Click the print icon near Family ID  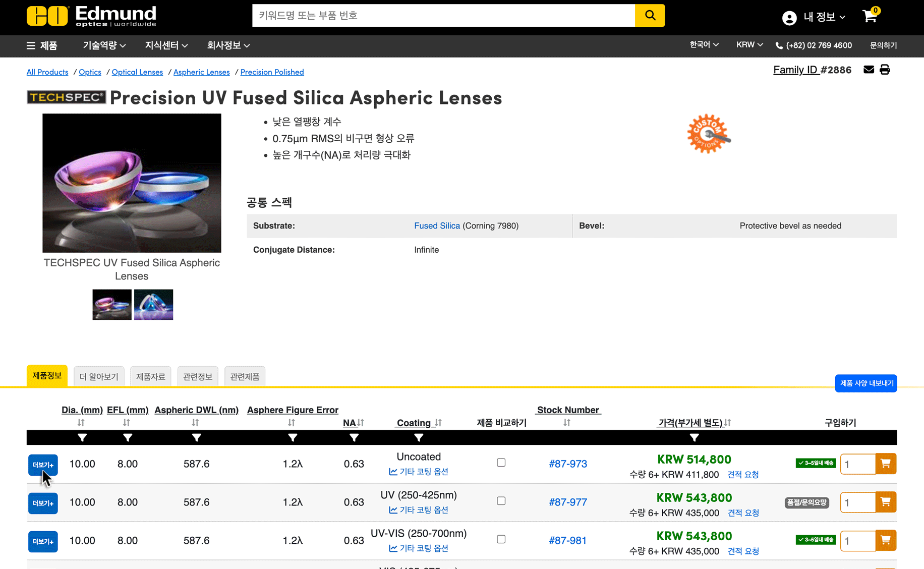click(885, 70)
